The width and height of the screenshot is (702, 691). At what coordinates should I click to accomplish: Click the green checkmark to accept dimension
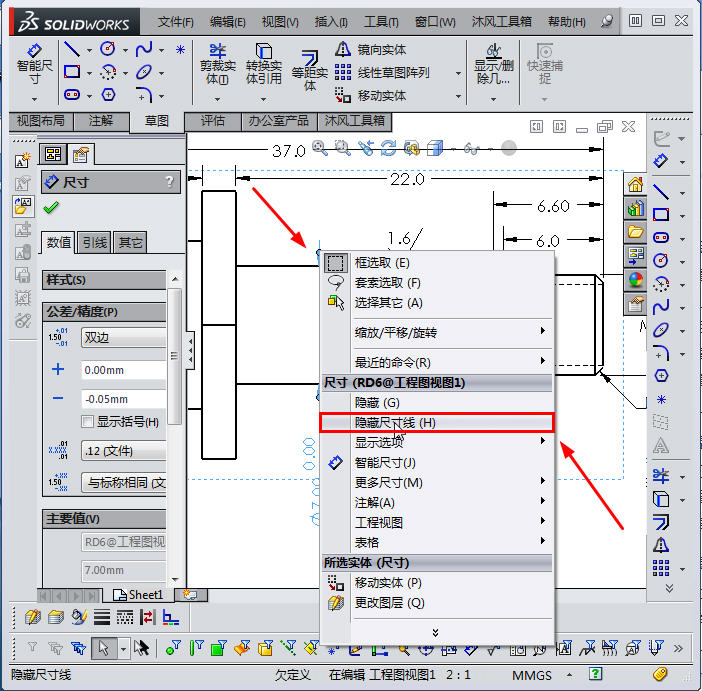(x=51, y=208)
